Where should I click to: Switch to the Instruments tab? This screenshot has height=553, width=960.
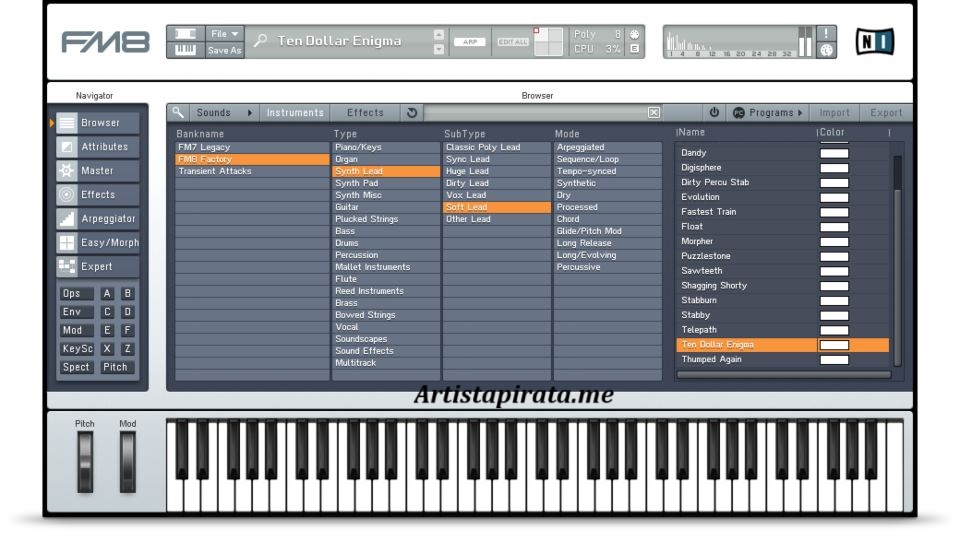coord(295,113)
